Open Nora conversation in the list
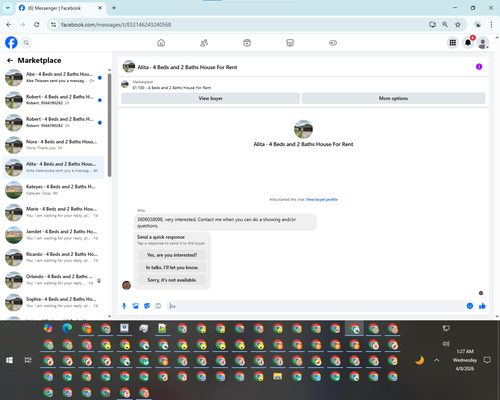The height and width of the screenshot is (400, 500). coord(53,145)
